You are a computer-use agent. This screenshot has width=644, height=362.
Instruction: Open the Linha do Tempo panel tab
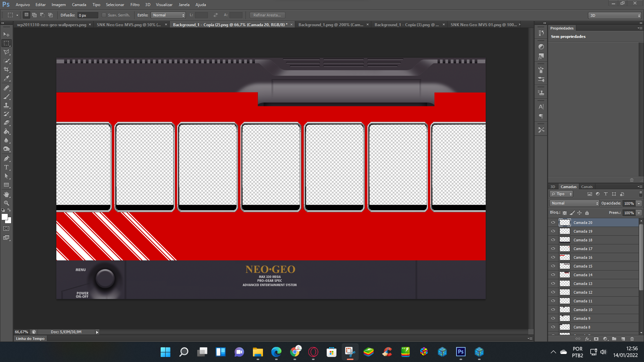pyautogui.click(x=30, y=339)
